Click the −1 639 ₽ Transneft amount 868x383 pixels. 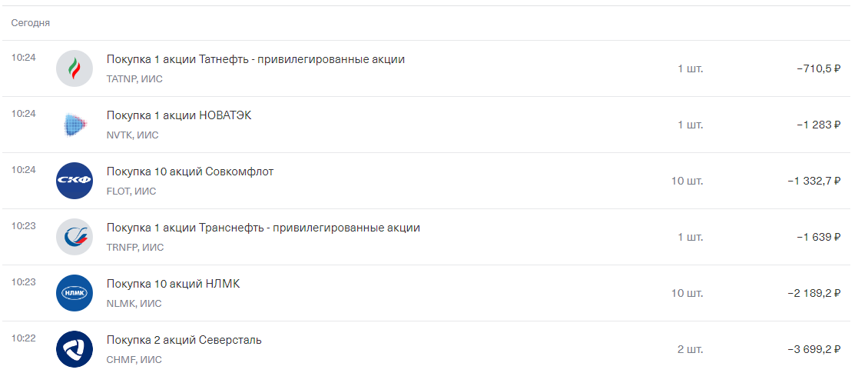pos(819,237)
